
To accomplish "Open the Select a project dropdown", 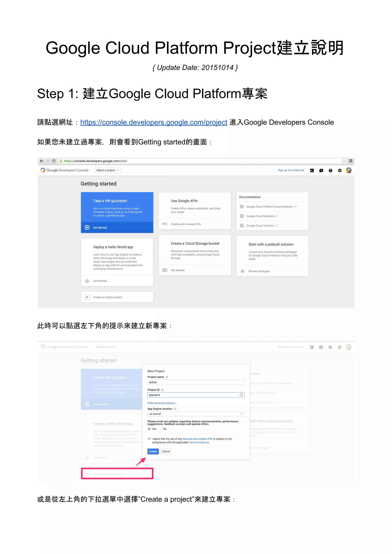I will [108, 170].
